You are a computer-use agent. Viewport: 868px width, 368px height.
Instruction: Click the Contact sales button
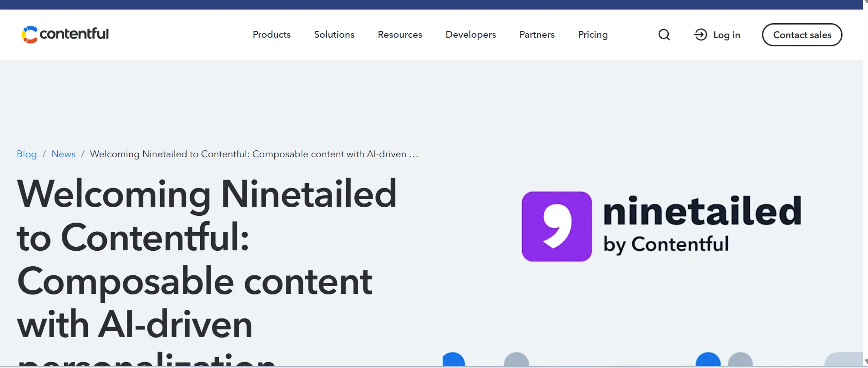[802, 35]
